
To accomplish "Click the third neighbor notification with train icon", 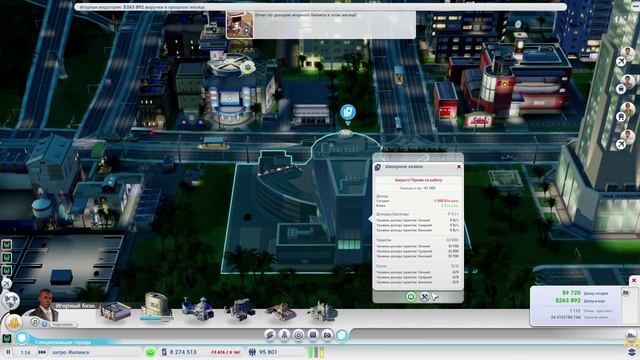I will coord(626,112).
